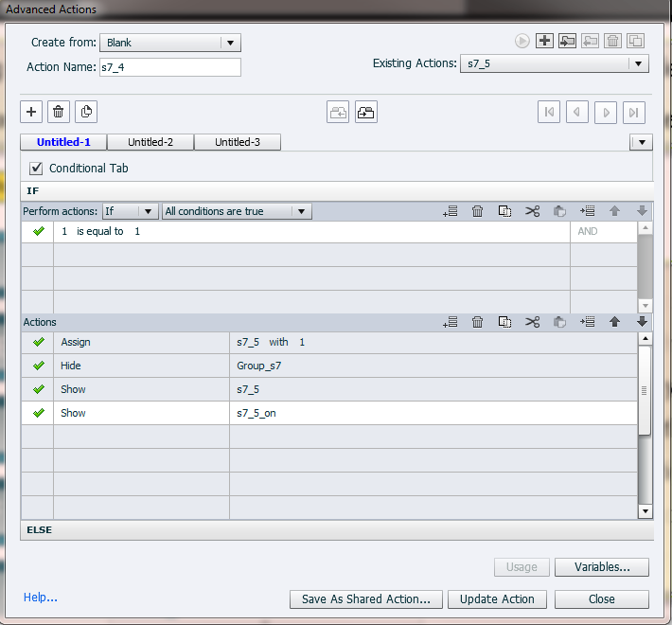Cut selected condition in IF section
The image size is (672, 625).
pyautogui.click(x=532, y=211)
